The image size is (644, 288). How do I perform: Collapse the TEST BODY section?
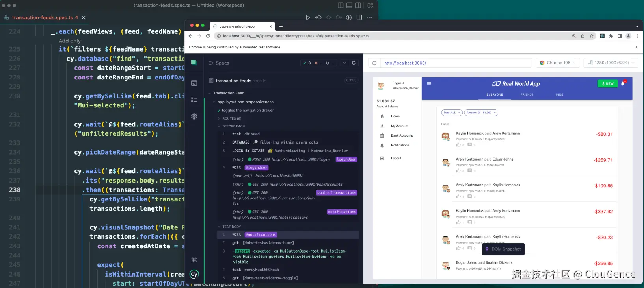pos(229,227)
